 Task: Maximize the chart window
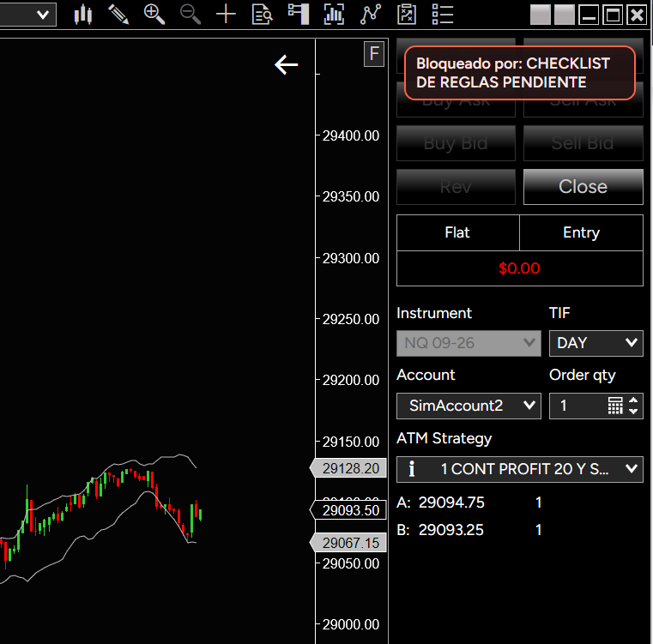(x=613, y=15)
